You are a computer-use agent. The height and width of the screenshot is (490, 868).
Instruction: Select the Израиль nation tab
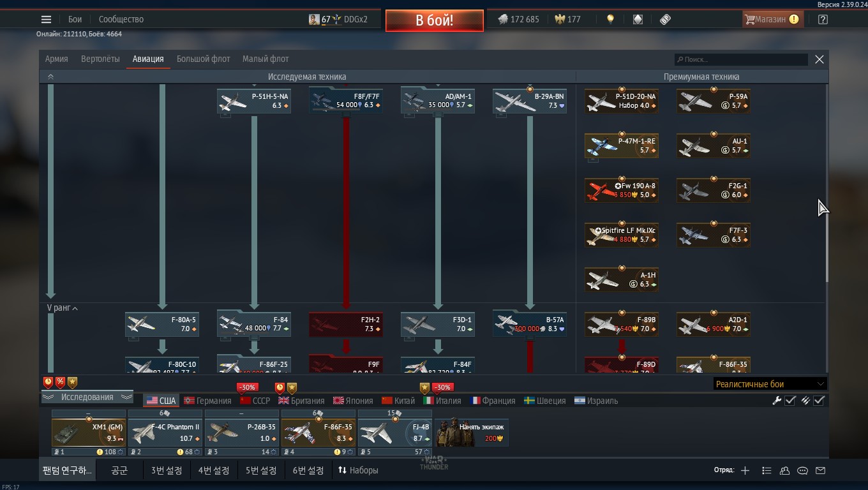tap(596, 401)
